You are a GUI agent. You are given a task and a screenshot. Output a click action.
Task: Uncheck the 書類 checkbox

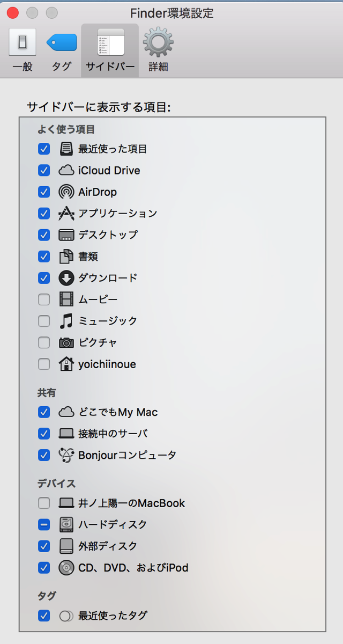pyautogui.click(x=44, y=256)
